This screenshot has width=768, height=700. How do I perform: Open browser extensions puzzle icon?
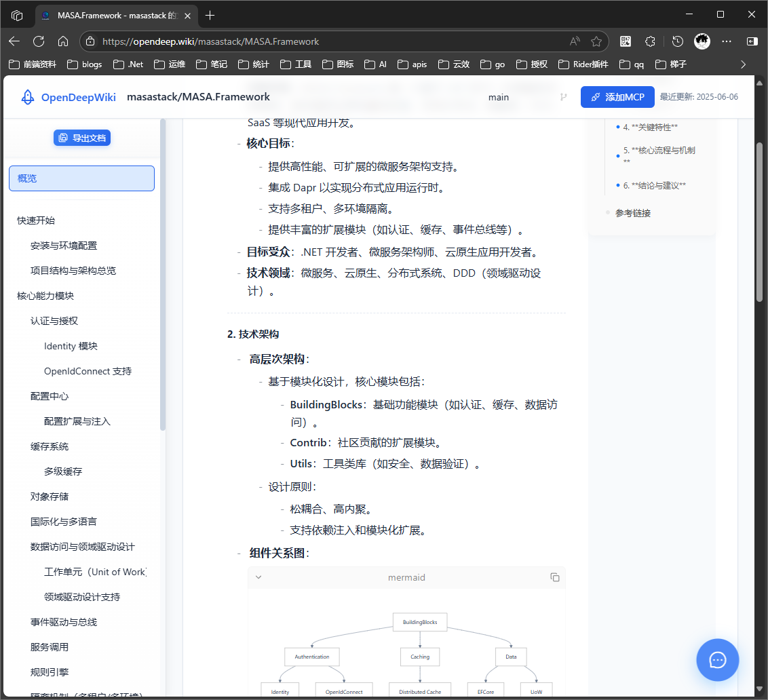[650, 41]
